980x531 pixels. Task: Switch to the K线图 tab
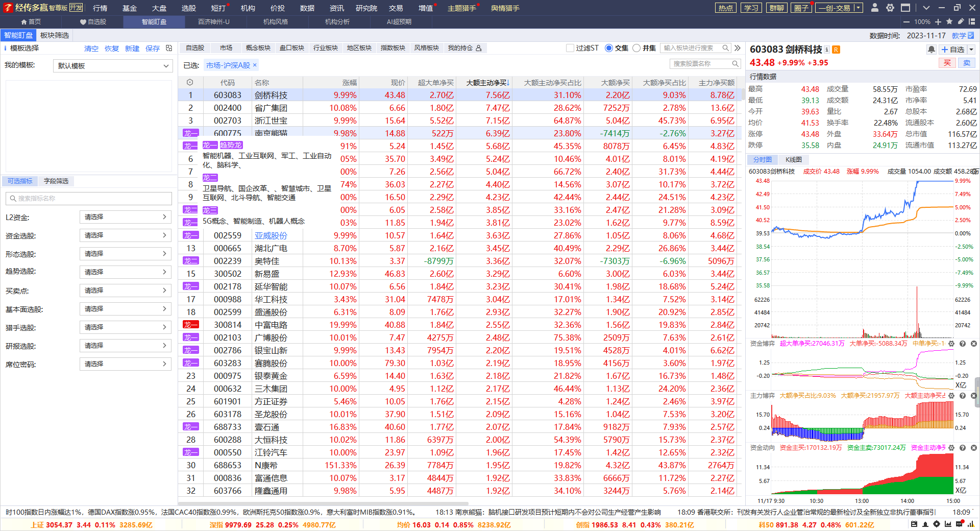(794, 160)
